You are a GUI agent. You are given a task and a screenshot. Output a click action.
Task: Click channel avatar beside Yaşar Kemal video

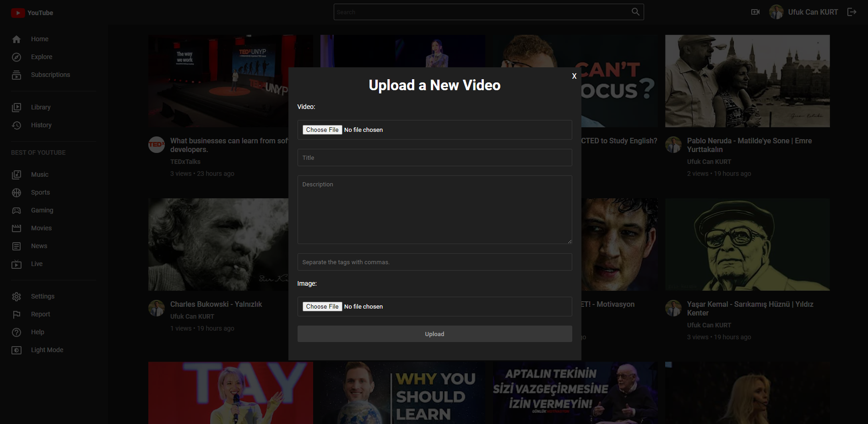point(673,308)
